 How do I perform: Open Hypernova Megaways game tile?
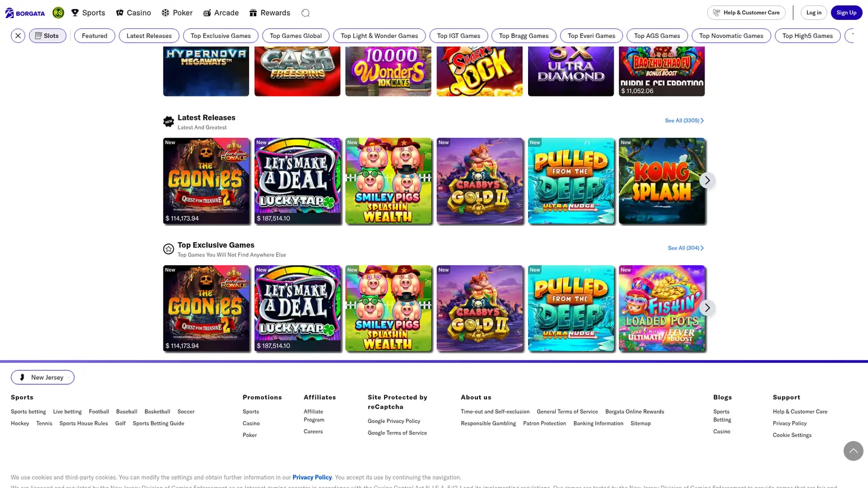[206, 71]
